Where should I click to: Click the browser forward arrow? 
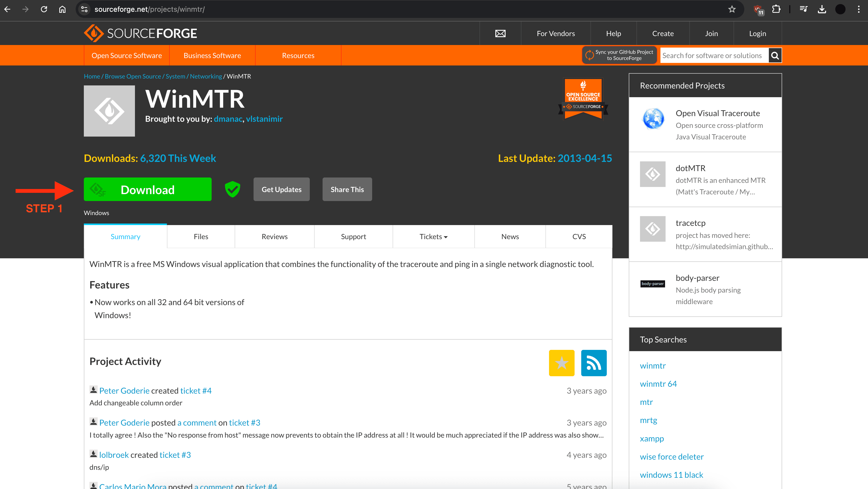click(x=26, y=9)
